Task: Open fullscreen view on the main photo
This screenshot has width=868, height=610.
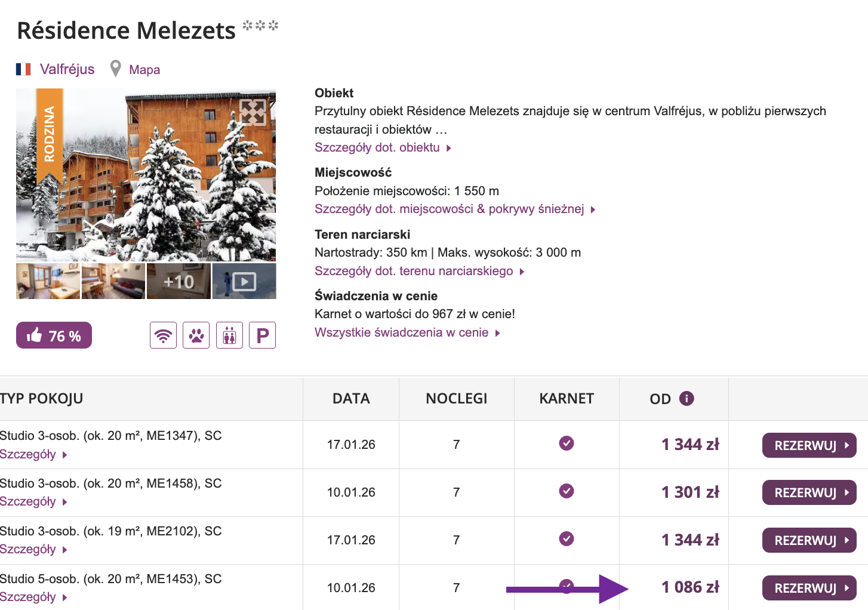Action: tap(253, 113)
